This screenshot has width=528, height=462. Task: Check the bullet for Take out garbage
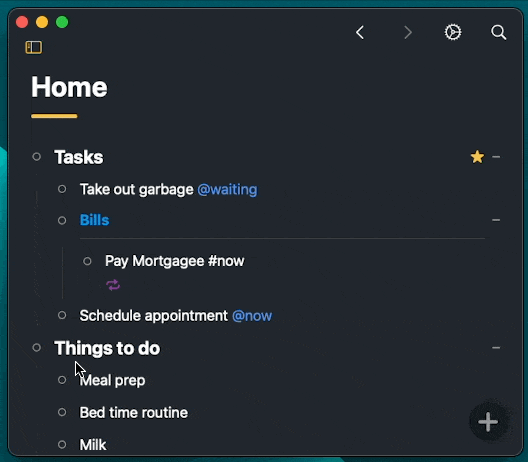62,189
